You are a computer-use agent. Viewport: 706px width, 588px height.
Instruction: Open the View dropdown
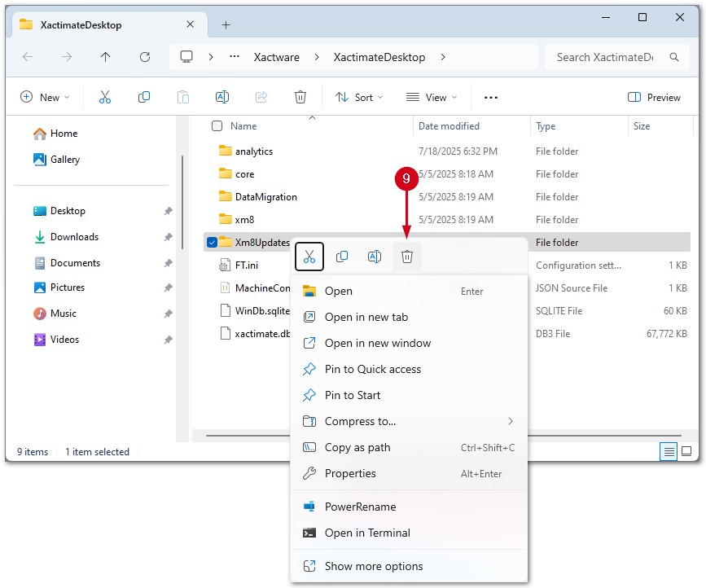(432, 97)
